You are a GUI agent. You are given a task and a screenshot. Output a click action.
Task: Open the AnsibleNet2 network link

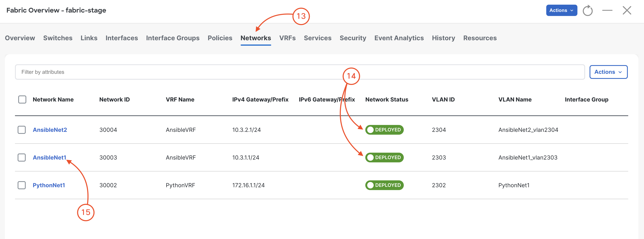[50, 130]
